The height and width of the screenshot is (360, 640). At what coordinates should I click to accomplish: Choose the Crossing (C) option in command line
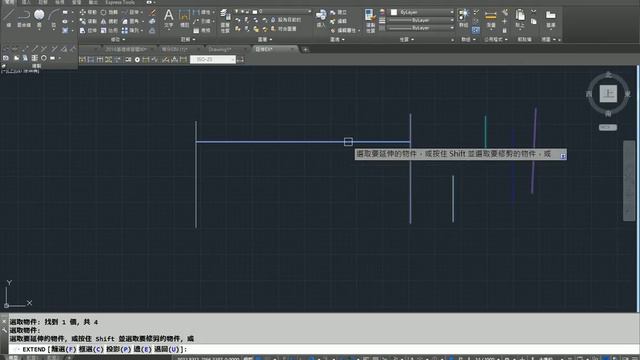click(91, 349)
